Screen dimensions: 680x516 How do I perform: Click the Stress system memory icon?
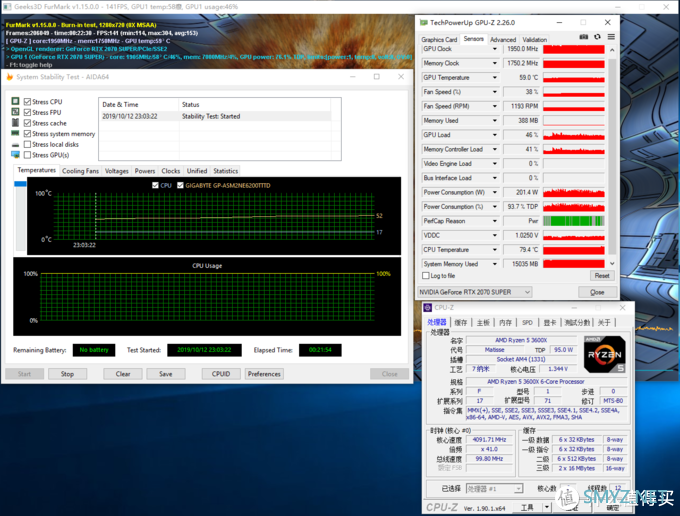point(15,133)
